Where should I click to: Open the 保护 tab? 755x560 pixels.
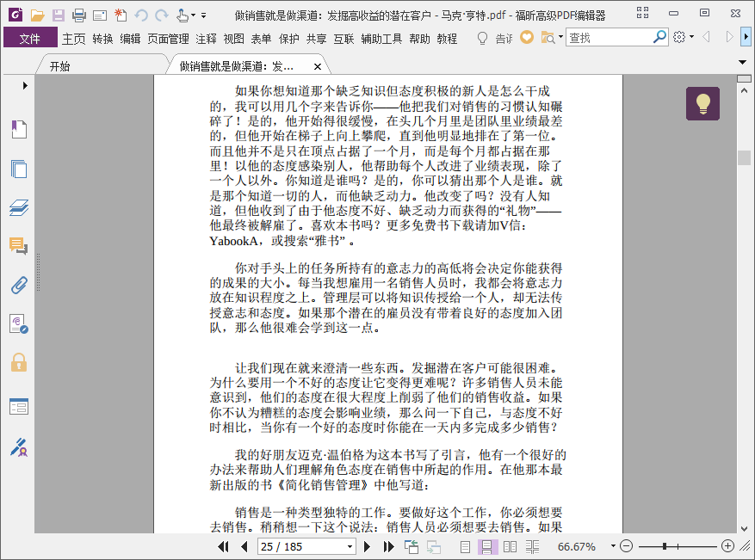(289, 39)
